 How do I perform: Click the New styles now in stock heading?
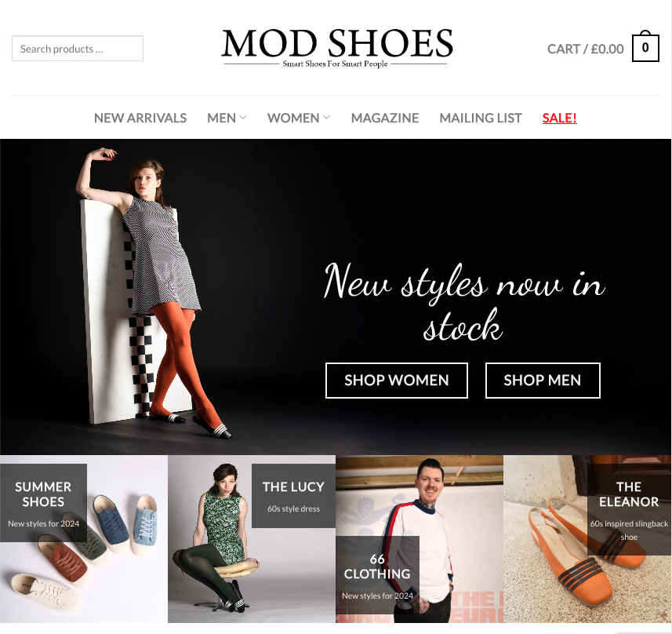[x=463, y=302]
